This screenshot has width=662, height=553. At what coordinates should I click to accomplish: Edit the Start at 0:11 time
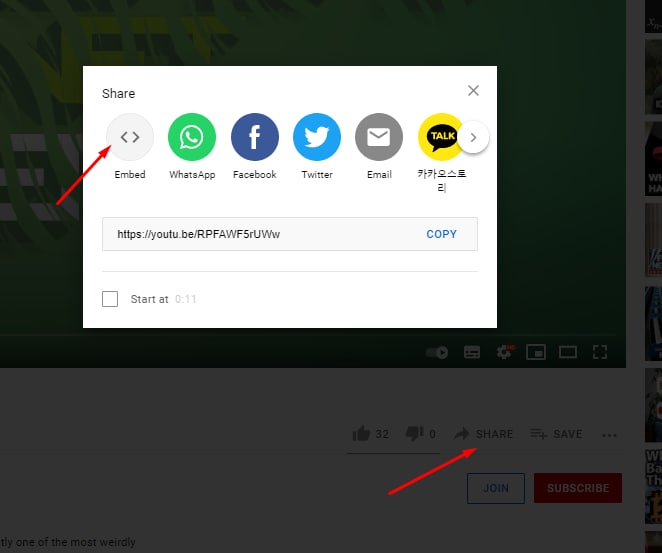(186, 299)
